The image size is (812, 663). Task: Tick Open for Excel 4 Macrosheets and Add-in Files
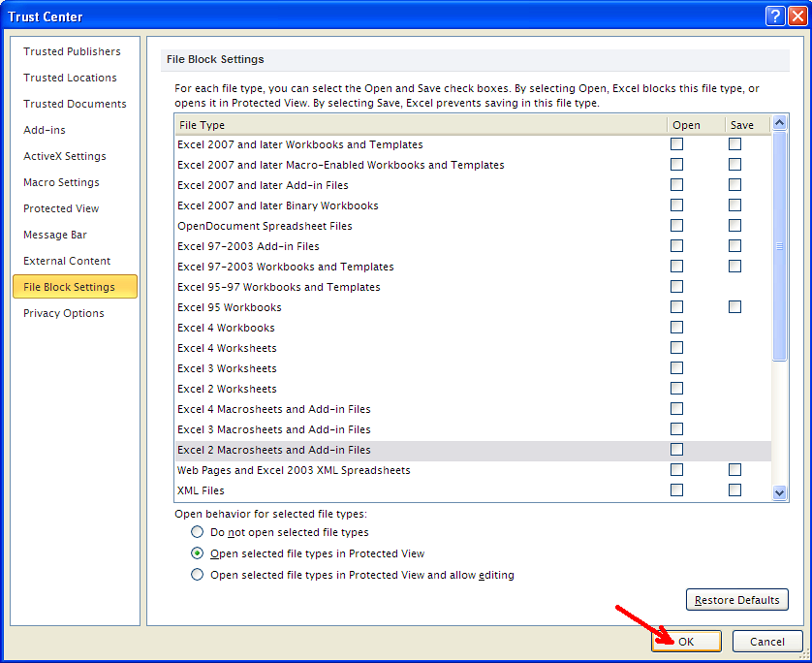(676, 409)
